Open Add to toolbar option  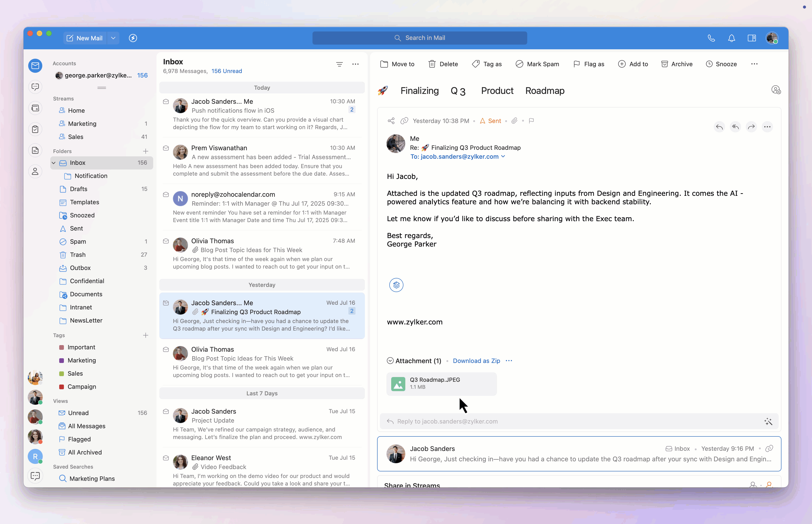click(633, 64)
